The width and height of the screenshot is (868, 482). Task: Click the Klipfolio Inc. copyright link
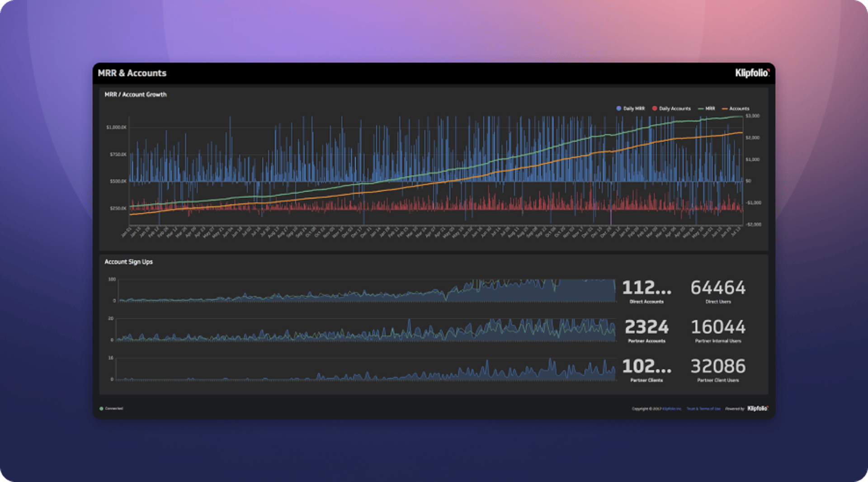(672, 408)
